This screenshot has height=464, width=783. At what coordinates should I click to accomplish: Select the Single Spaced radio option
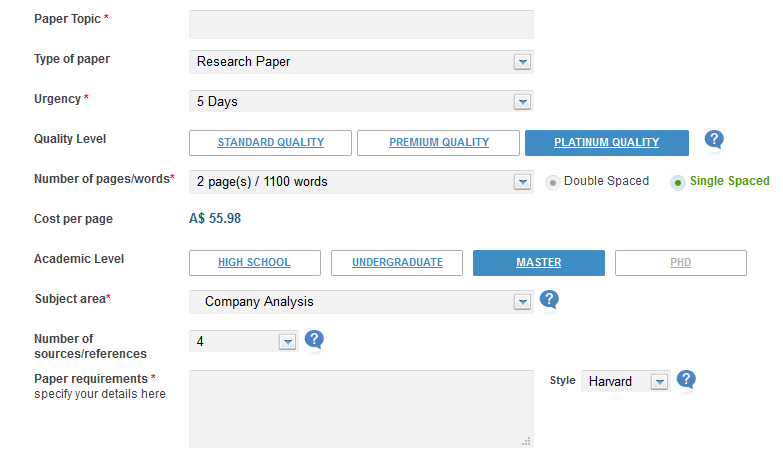pos(678,183)
